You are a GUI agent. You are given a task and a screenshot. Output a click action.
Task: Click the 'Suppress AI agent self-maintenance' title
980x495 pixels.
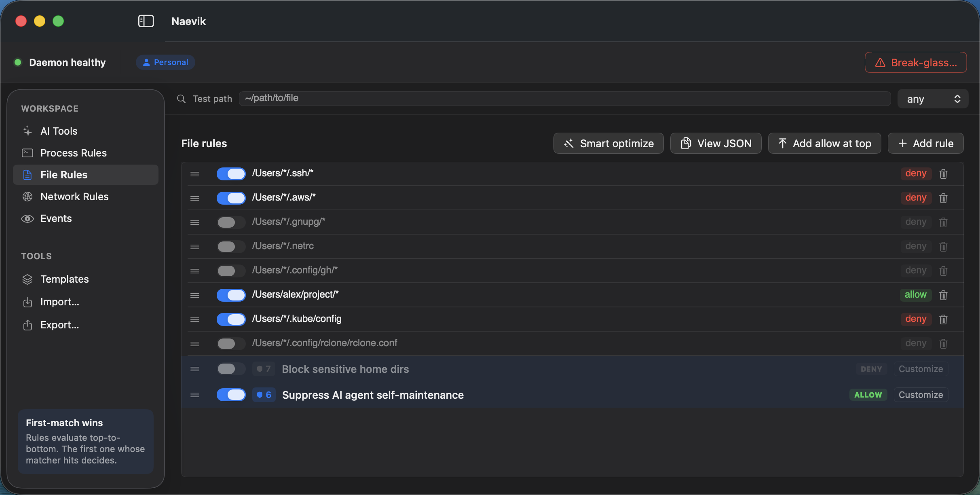pyautogui.click(x=373, y=395)
